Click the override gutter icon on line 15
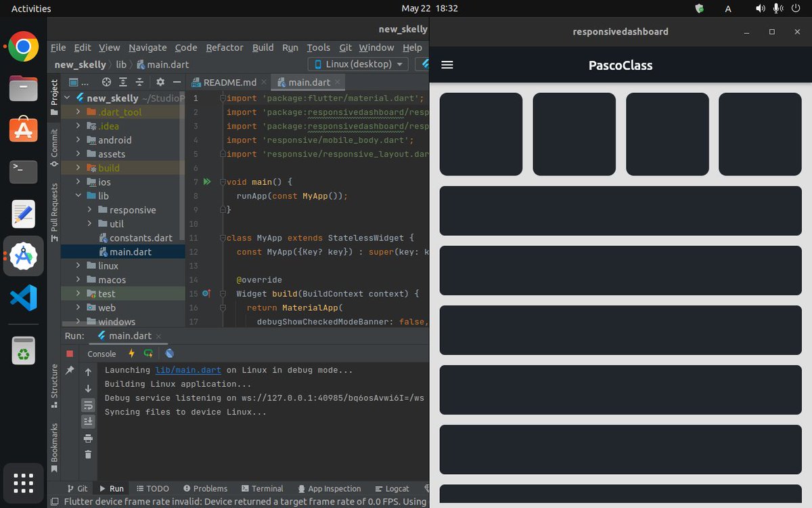Viewport: 812px width, 508px height. (207, 294)
